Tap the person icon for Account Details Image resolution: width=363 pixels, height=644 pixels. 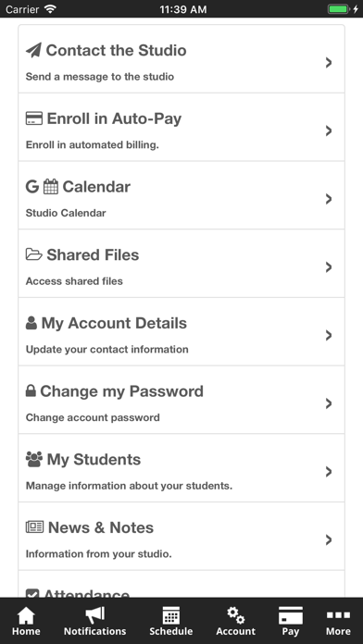click(x=31, y=323)
